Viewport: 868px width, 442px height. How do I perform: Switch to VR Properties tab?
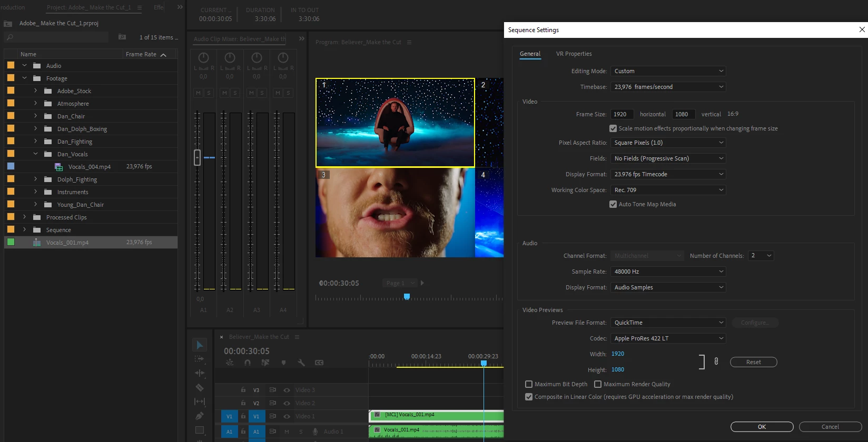click(574, 54)
